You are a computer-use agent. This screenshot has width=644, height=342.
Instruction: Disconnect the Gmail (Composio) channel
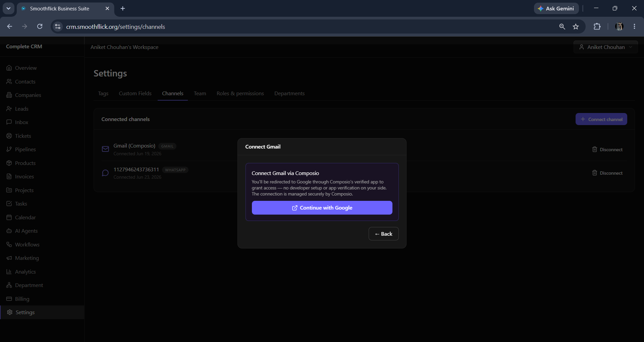point(607,150)
